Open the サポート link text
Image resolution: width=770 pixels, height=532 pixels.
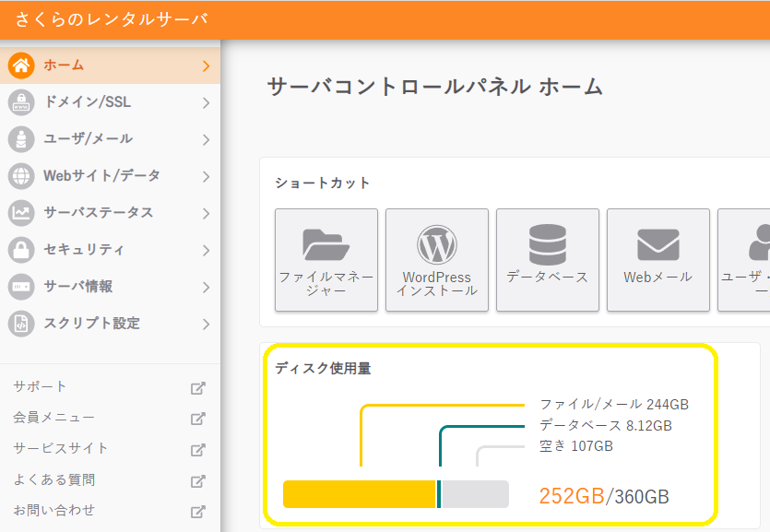(40, 386)
